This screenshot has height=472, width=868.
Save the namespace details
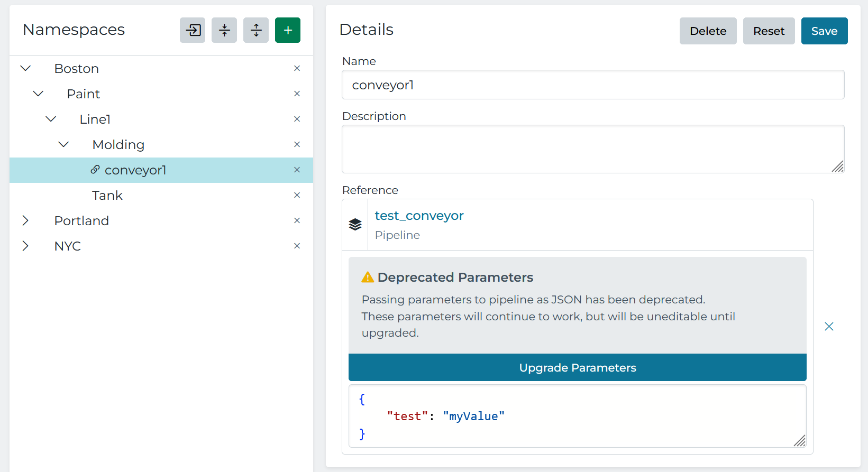click(825, 31)
